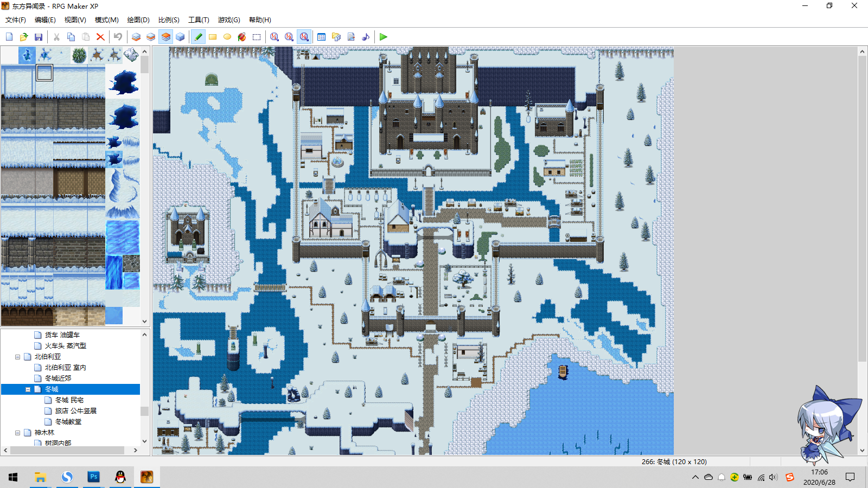Open the Windows Start menu

(x=13, y=477)
